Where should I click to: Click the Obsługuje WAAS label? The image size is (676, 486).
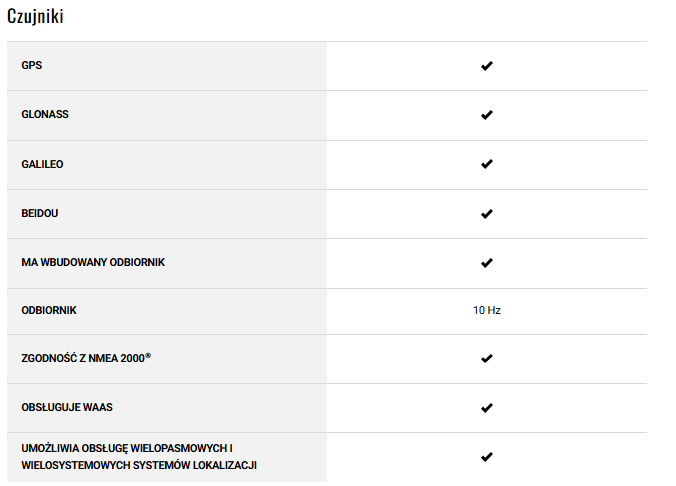(73, 408)
